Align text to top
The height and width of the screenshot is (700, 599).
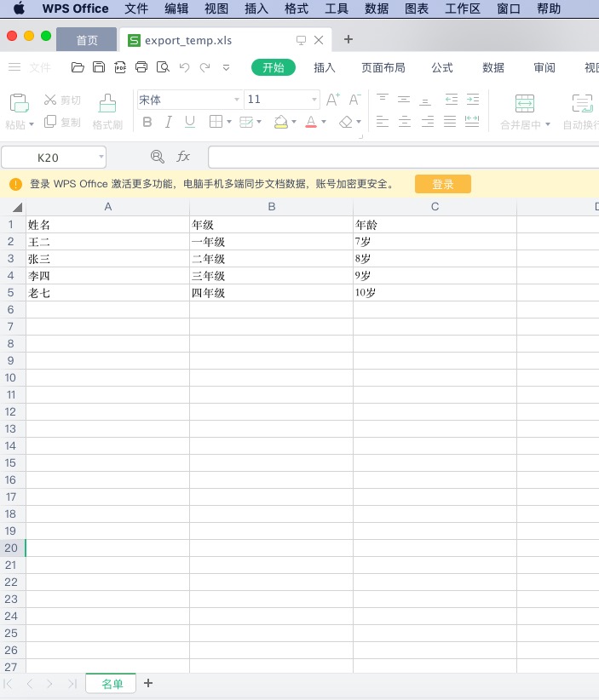click(383, 99)
